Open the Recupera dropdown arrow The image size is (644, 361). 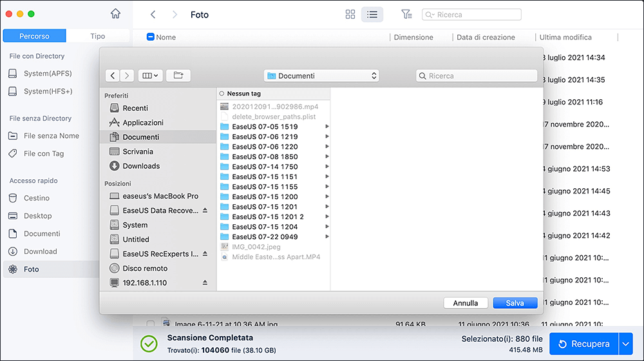tap(625, 344)
